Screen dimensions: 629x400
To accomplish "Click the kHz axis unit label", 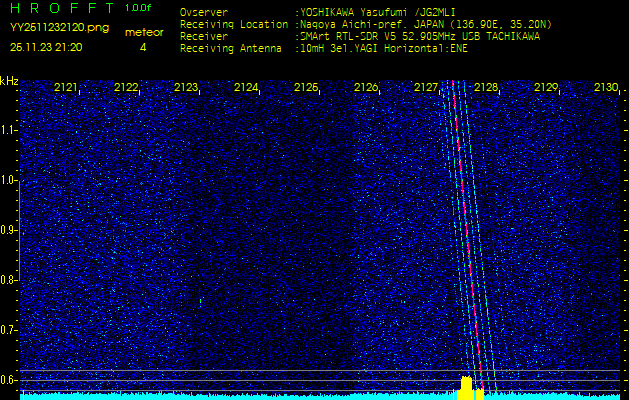I will (x=9, y=81).
